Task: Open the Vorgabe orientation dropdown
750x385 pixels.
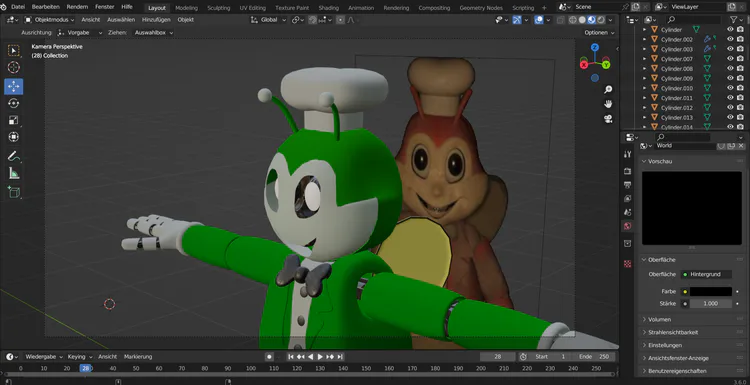Action: coord(80,33)
